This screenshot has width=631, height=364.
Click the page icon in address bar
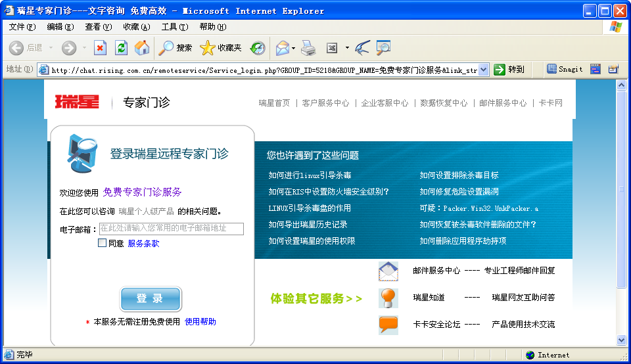[x=43, y=70]
